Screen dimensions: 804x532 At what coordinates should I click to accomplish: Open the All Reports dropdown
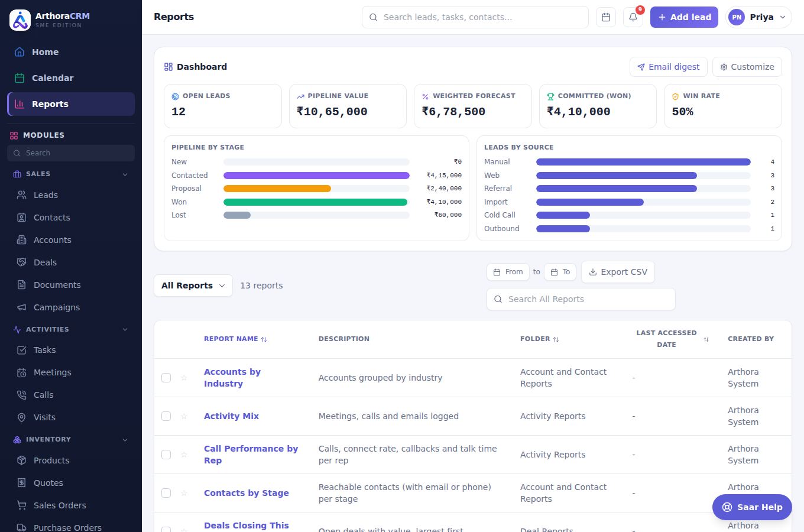193,286
